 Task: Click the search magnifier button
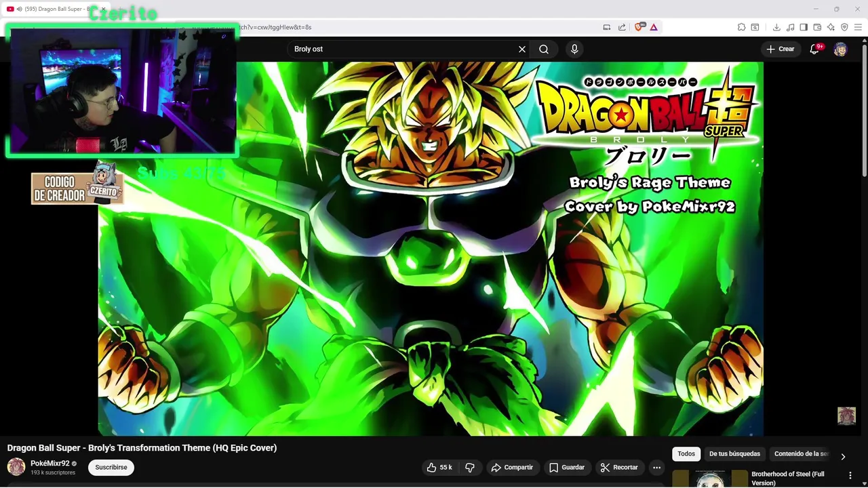(544, 49)
